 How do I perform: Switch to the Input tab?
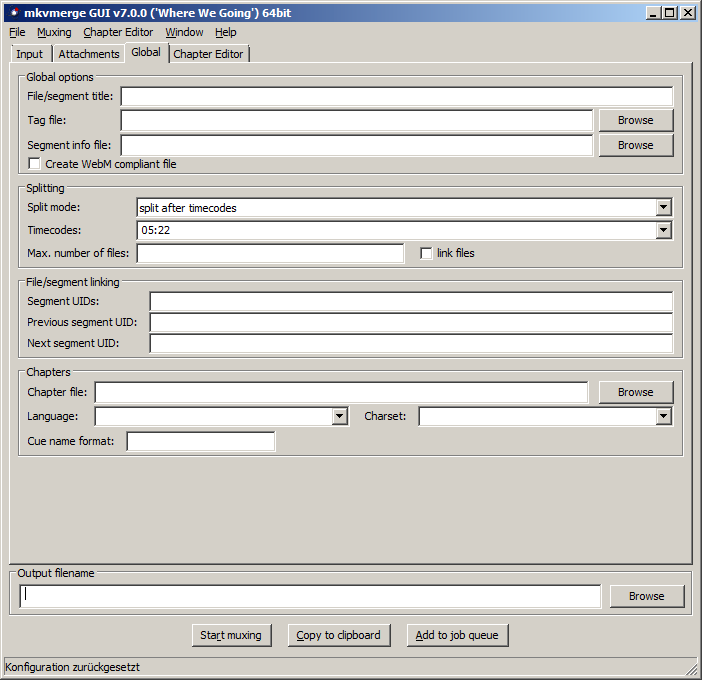(x=30, y=54)
